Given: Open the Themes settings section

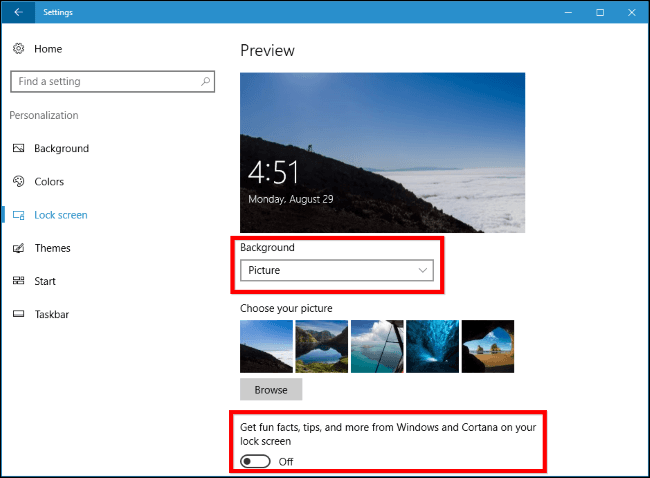Looking at the screenshot, I should pos(52,248).
